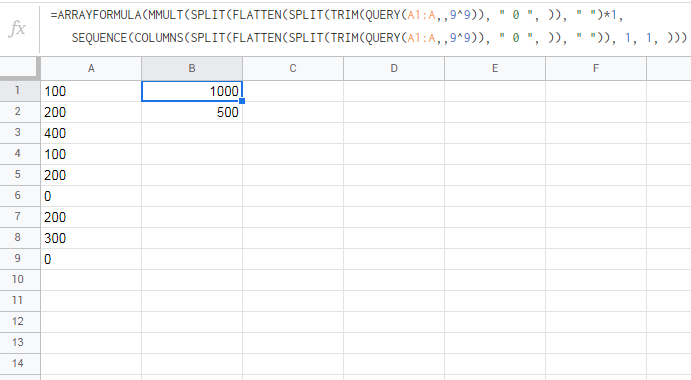691x380 pixels.
Task: Select row 8 header
Action: tap(20, 238)
